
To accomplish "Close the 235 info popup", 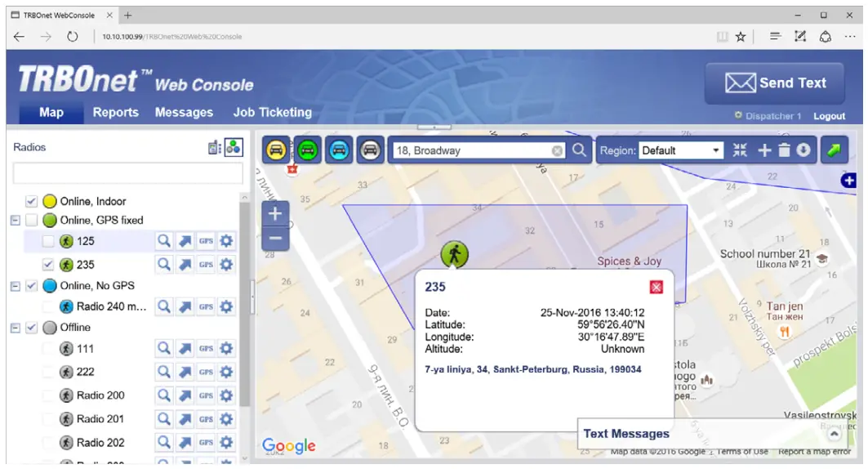I will pos(656,287).
